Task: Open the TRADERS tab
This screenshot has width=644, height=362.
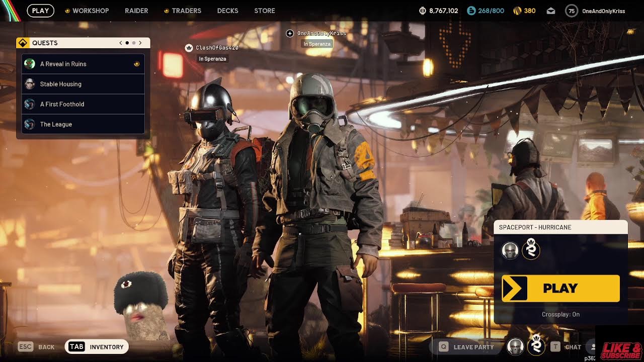Action: pyautogui.click(x=186, y=11)
